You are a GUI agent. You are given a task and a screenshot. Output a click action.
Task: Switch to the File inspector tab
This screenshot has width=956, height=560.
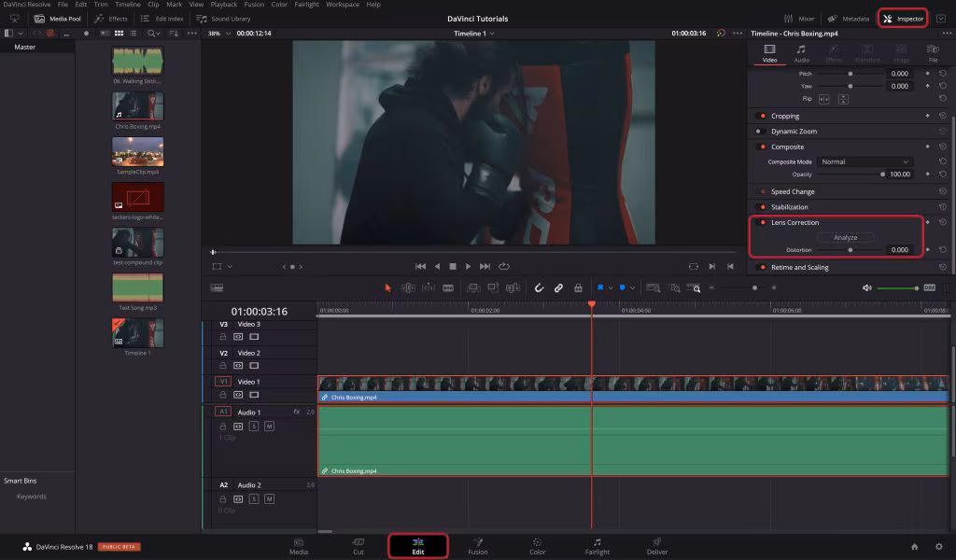click(933, 53)
